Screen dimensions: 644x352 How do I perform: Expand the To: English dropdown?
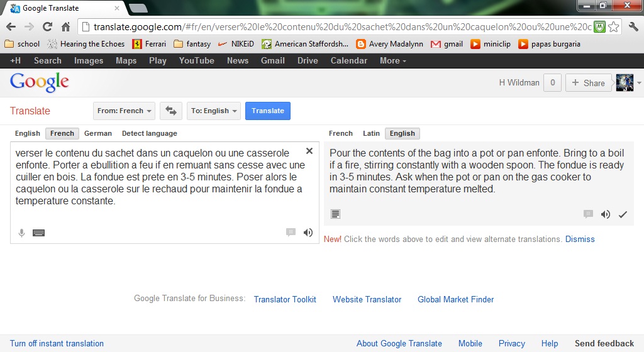214,111
